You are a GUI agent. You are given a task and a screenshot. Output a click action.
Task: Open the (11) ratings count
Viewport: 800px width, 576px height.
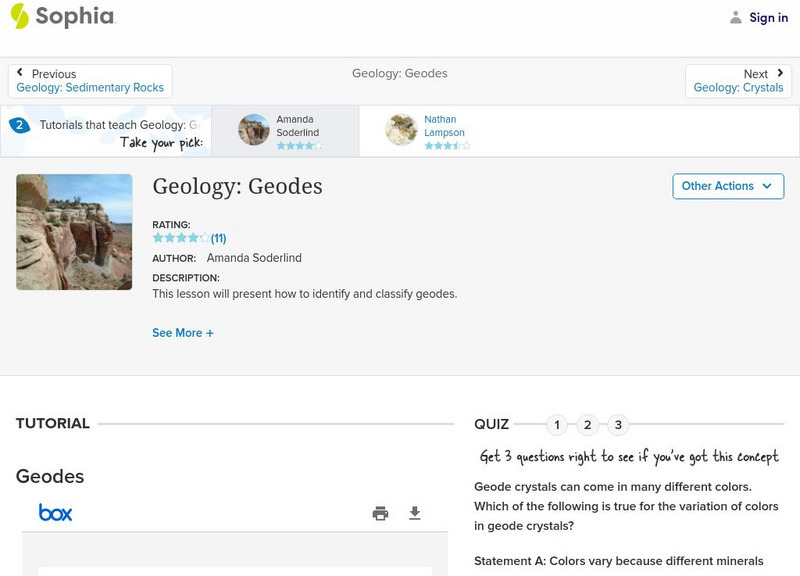218,238
